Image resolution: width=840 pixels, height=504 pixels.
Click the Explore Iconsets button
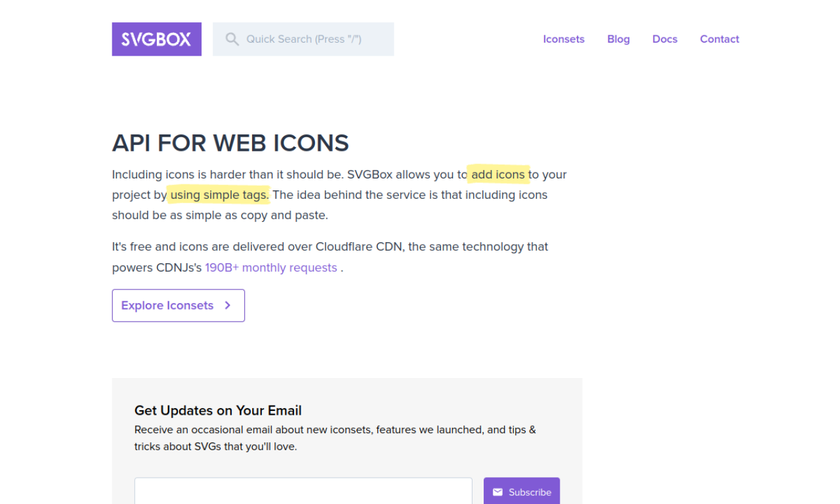click(x=178, y=305)
